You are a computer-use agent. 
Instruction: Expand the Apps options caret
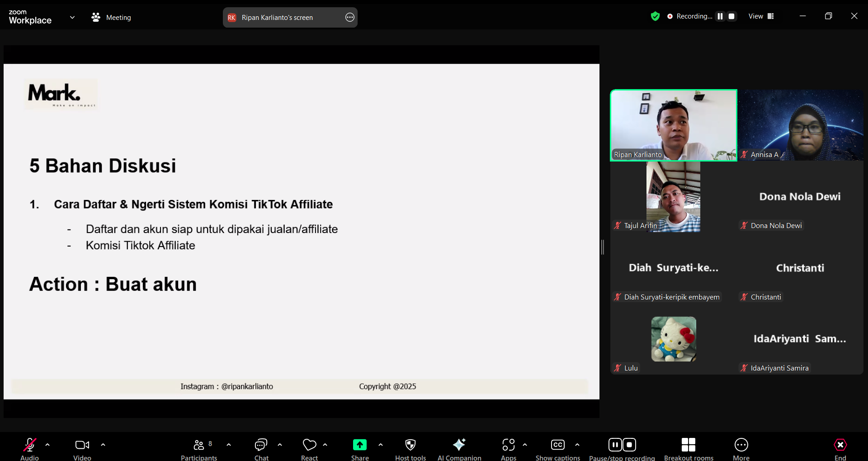pyautogui.click(x=525, y=445)
